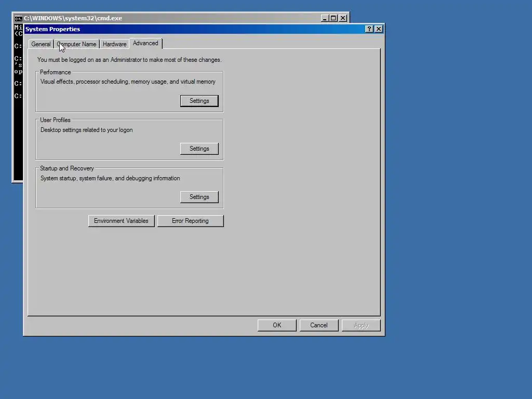Confirm with the OK button

(x=277, y=325)
